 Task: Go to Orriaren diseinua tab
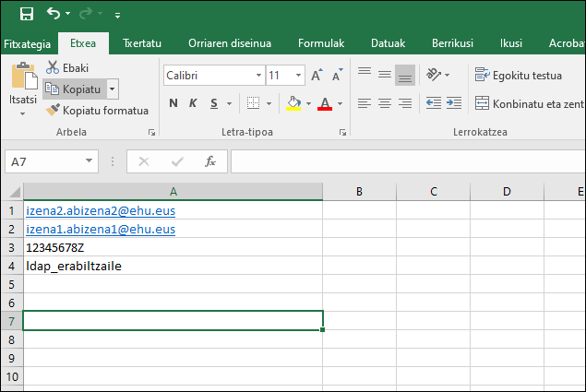(230, 43)
